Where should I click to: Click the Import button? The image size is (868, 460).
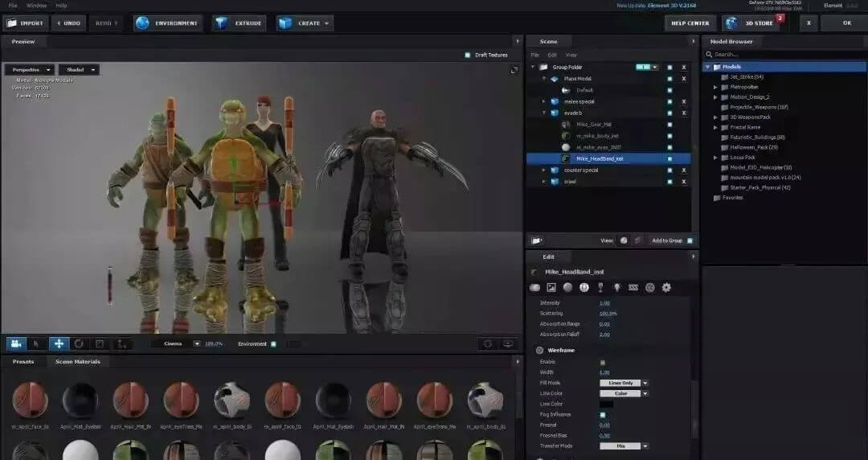click(24, 23)
